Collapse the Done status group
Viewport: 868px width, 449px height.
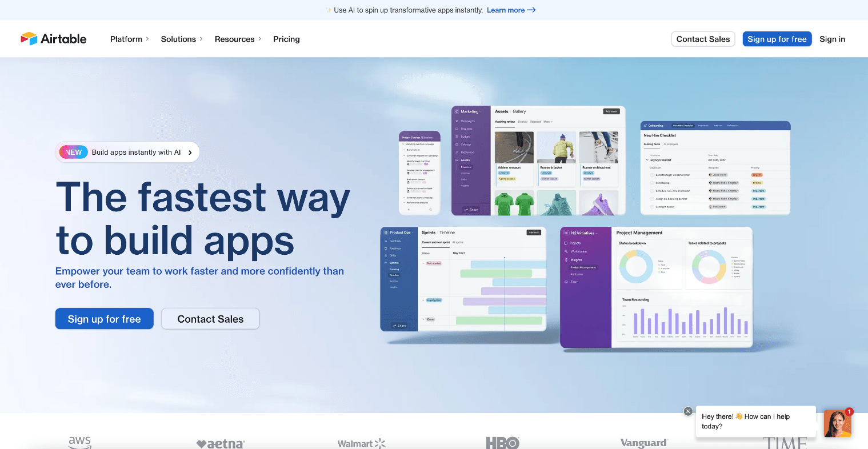point(424,319)
